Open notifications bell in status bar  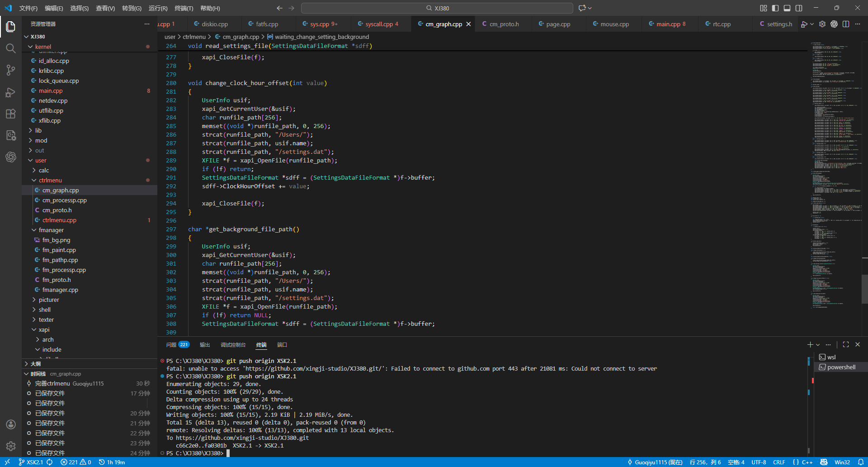point(861,462)
